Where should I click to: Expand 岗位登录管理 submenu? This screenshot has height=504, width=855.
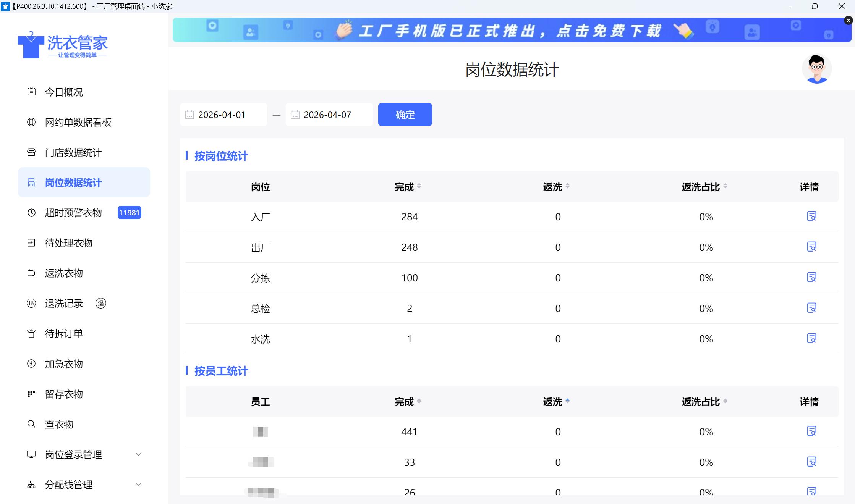138,454
